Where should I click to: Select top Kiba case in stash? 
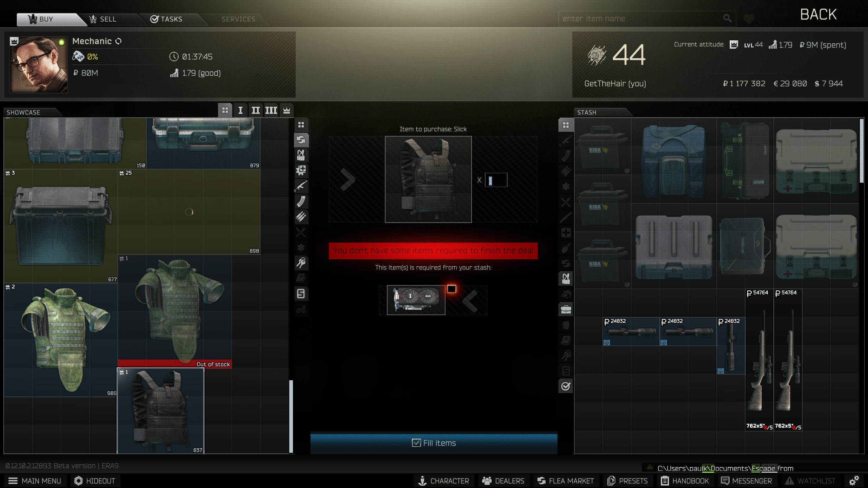pyautogui.click(x=603, y=146)
